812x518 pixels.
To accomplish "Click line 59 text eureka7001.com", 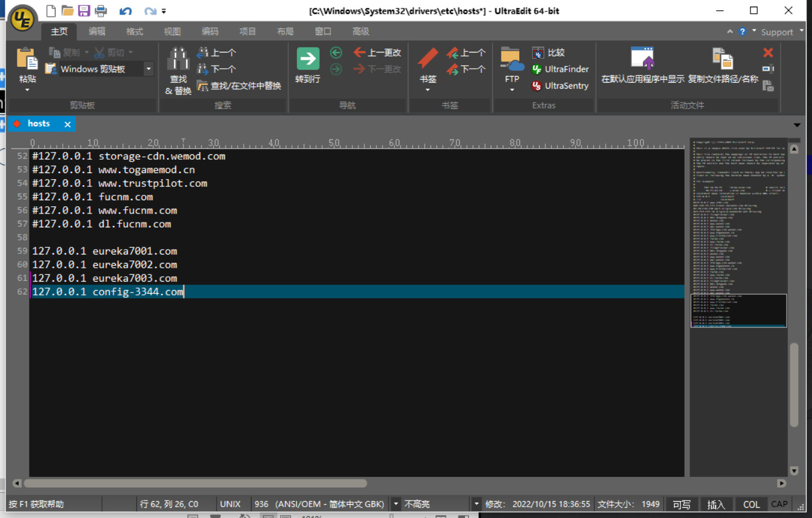I will [135, 251].
